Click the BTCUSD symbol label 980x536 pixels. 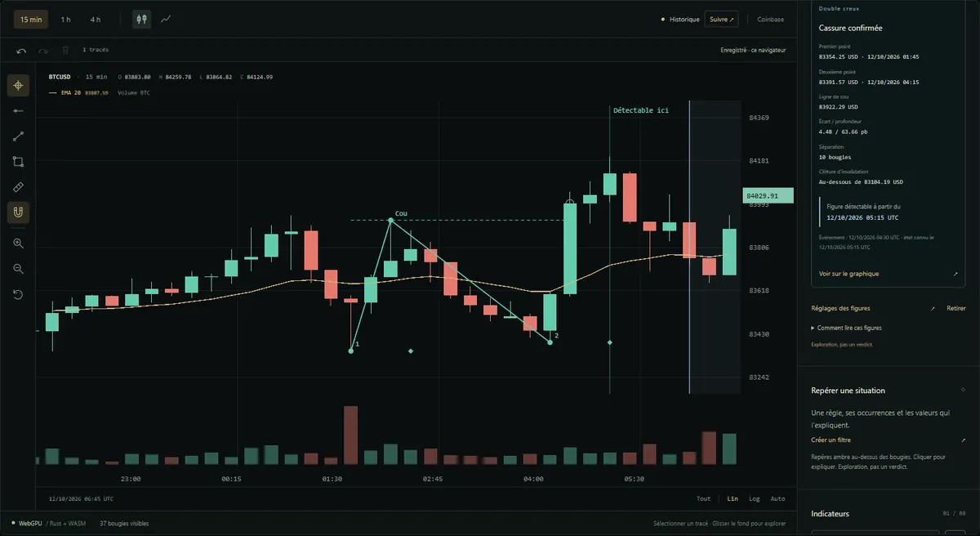pyautogui.click(x=60, y=77)
